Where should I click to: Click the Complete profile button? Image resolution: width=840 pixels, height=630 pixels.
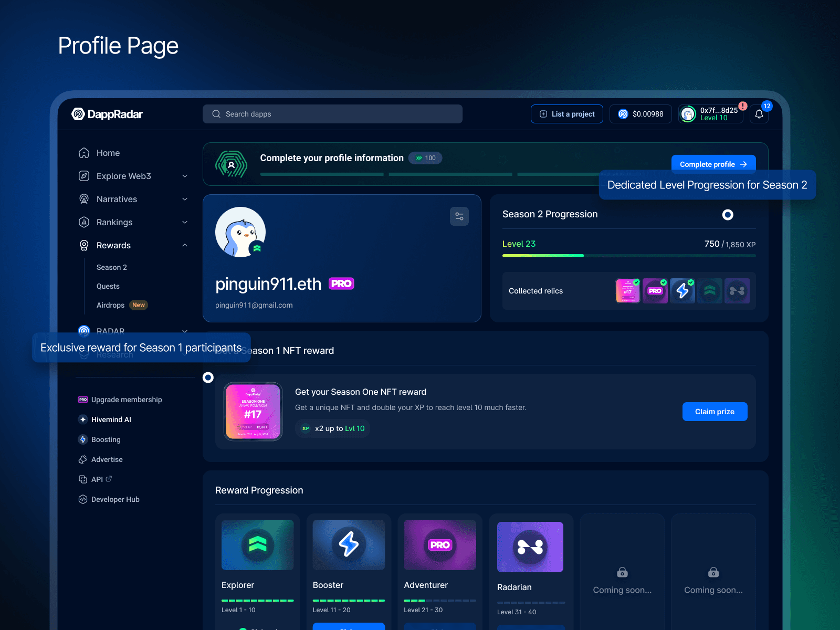(713, 164)
